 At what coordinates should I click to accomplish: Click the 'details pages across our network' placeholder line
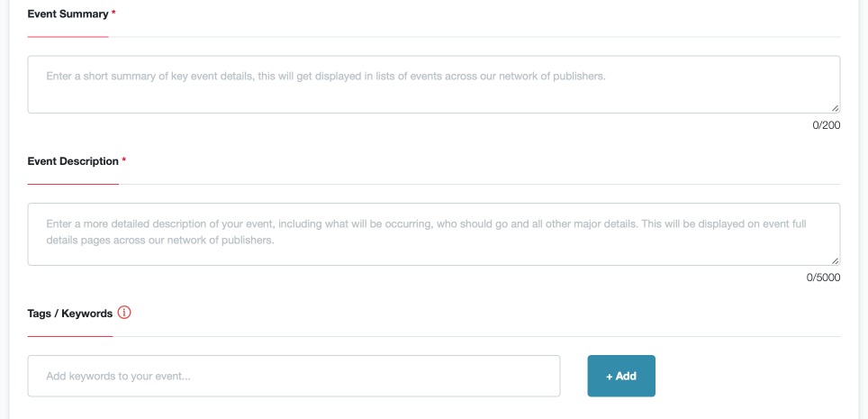tap(160, 241)
